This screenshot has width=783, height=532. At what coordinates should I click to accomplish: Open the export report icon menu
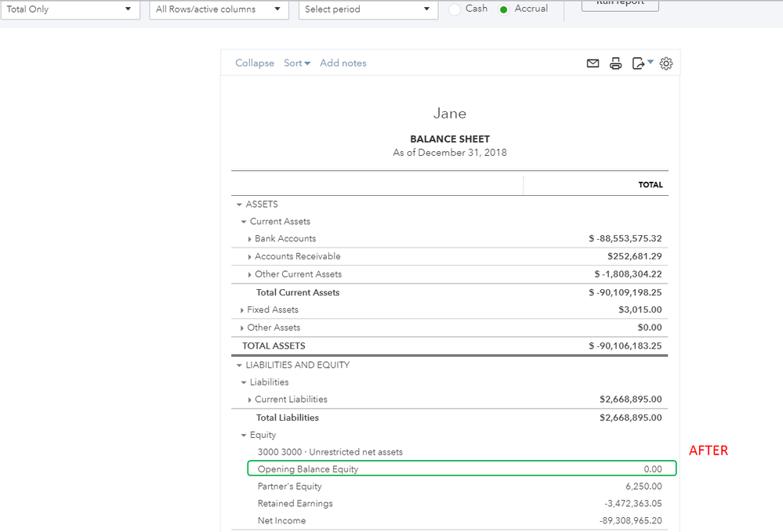pos(643,63)
